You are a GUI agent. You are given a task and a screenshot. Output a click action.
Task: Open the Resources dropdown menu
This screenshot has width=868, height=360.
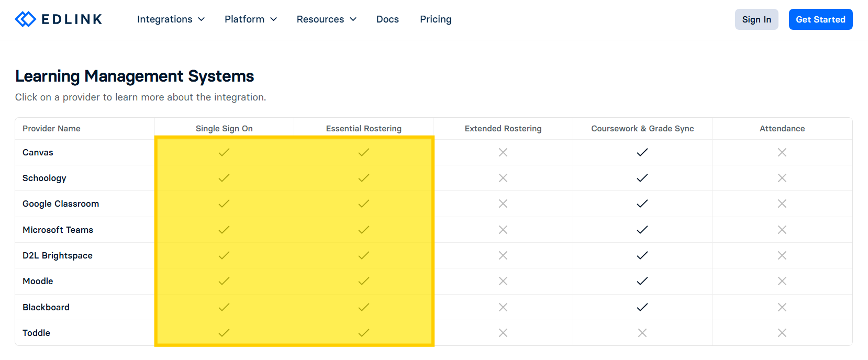point(326,19)
